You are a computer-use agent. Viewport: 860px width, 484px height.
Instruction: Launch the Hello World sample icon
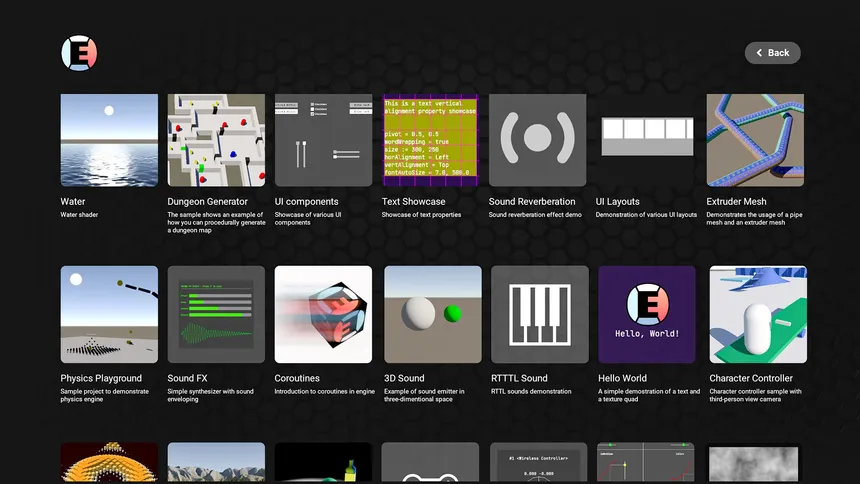click(x=647, y=314)
